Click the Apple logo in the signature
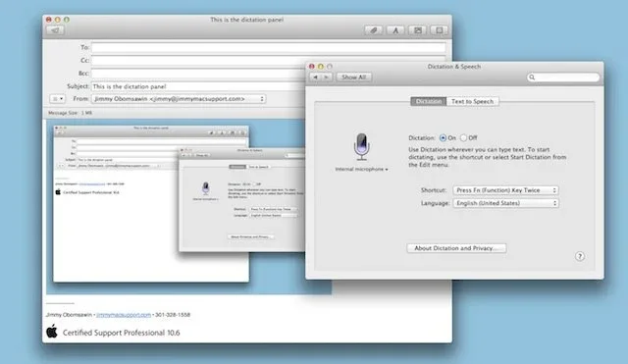 (52, 332)
